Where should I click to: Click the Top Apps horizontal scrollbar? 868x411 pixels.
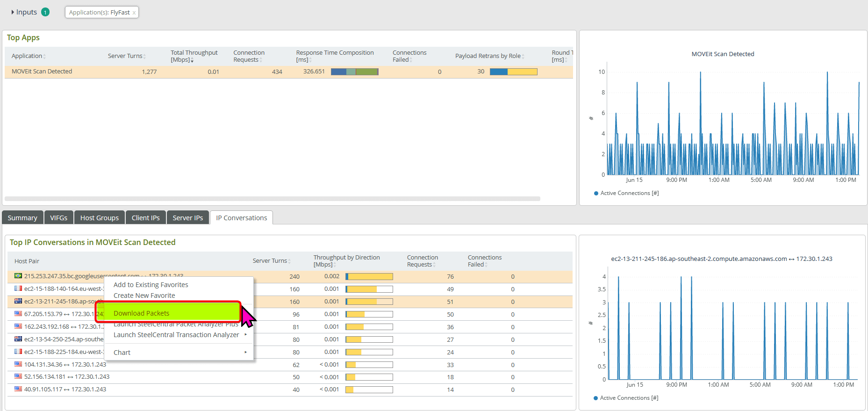coord(273,199)
